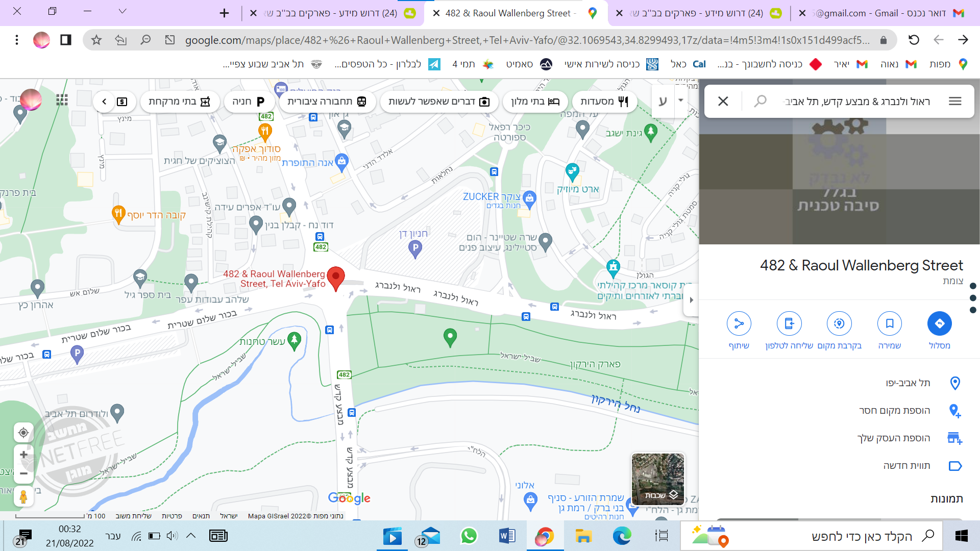Click the nearby (בקרבת מקום) icon
Screen dimensions: 980x551
(839, 323)
